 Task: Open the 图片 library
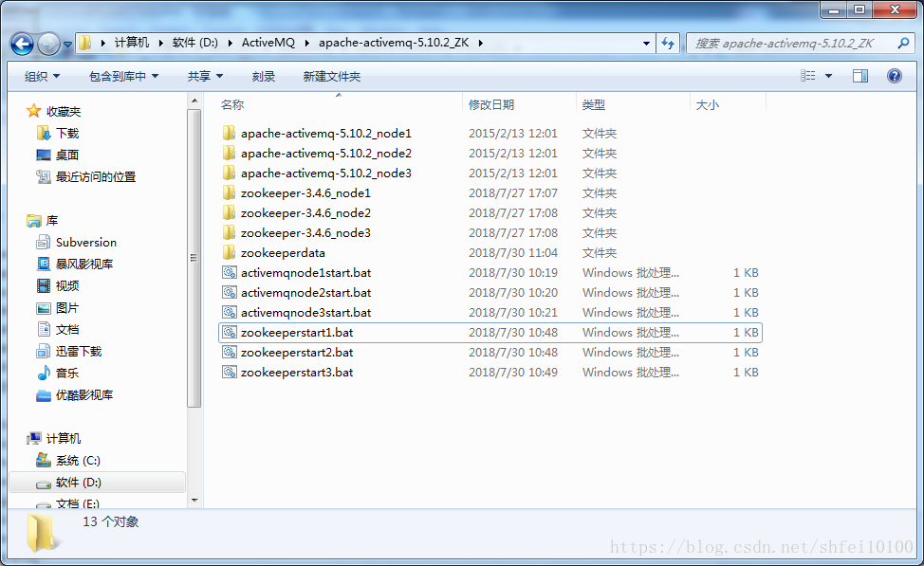coord(67,307)
